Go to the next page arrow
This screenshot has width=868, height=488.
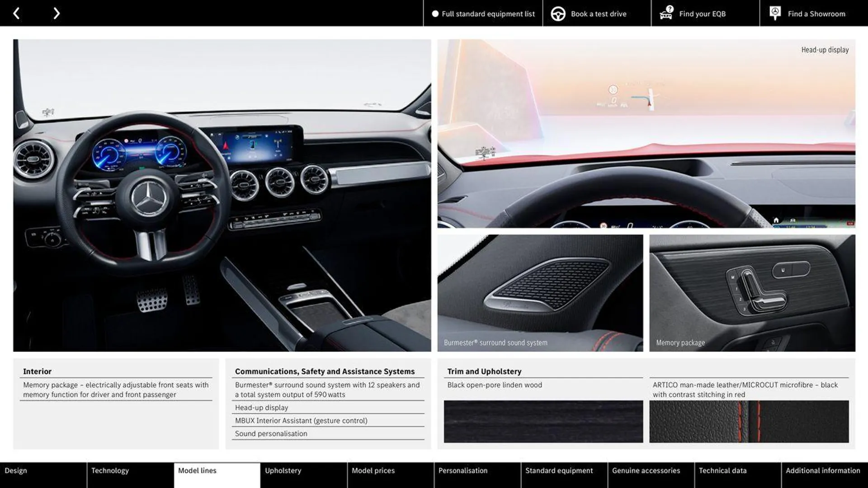click(56, 14)
